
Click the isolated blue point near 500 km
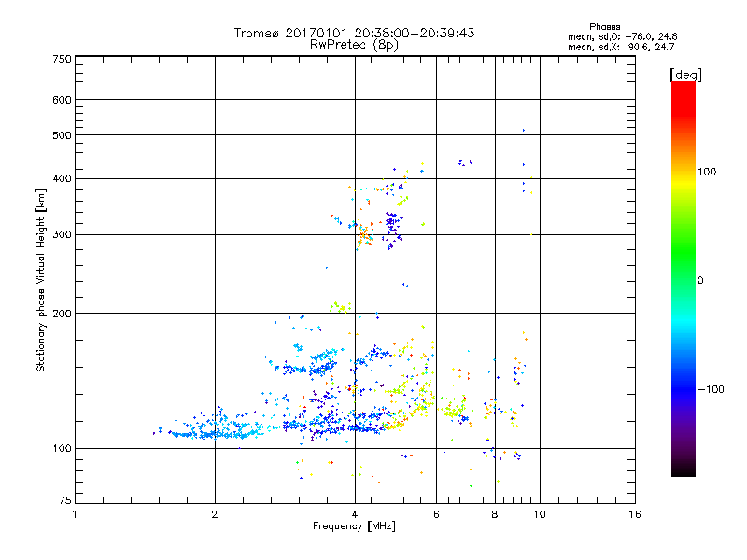pos(524,130)
